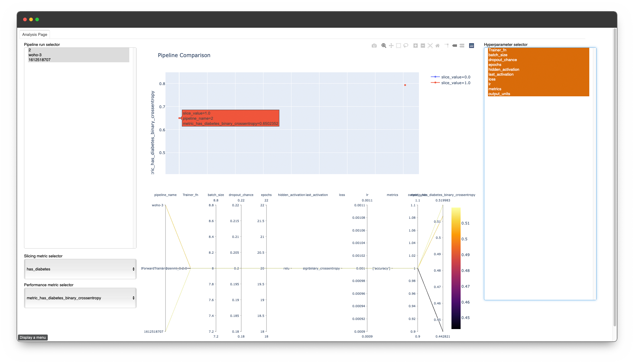Select dropout_chance in the hyperparameter selector
The image size is (634, 364).
click(x=503, y=60)
